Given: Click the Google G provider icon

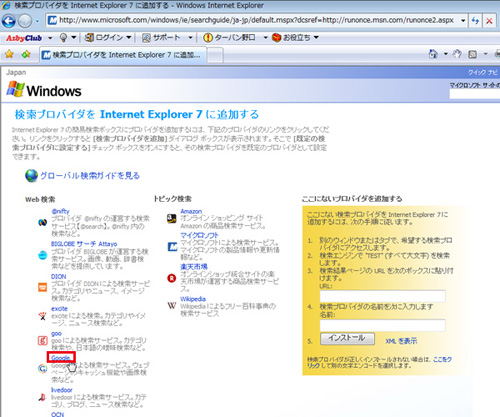Looking at the screenshot, I should tap(42, 368).
